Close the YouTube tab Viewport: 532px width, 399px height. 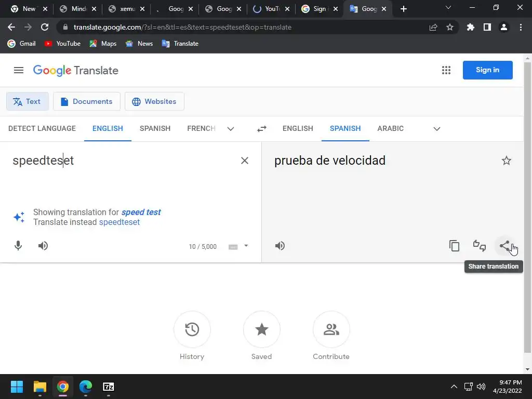click(287, 9)
